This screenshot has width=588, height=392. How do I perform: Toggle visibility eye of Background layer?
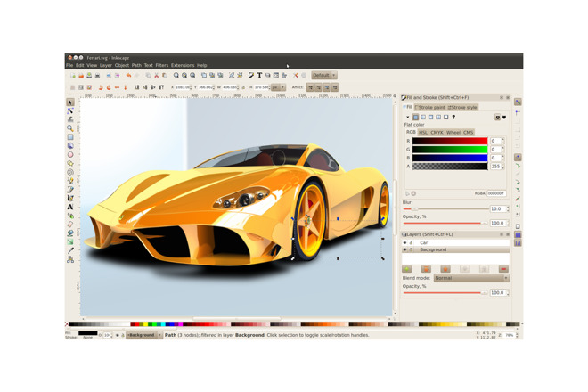tap(405, 249)
